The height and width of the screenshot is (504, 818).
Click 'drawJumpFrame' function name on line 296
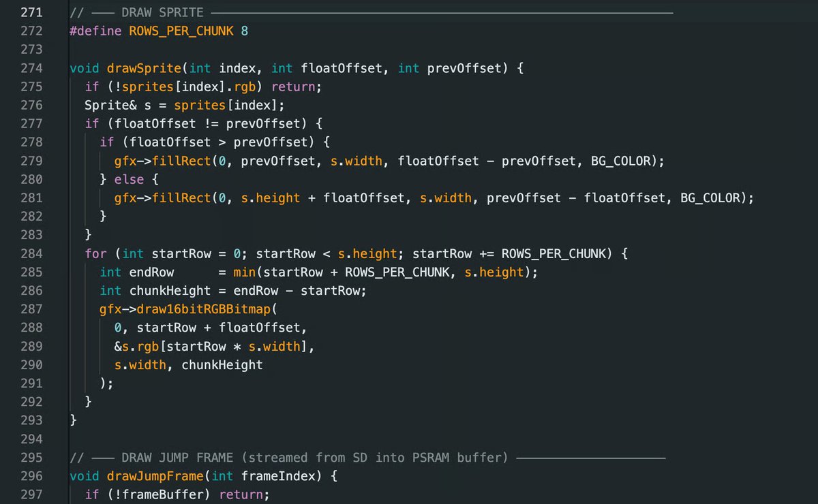[155, 475]
